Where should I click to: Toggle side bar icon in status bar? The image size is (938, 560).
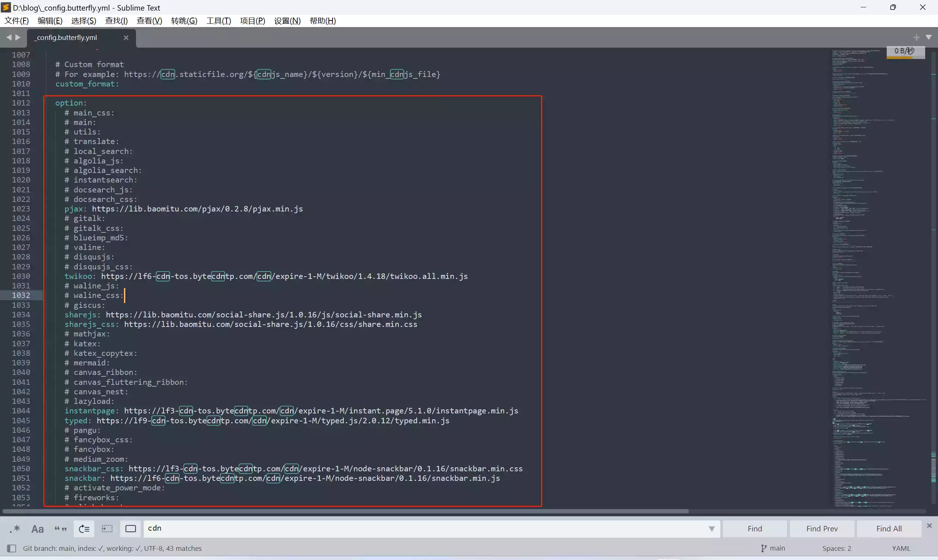[12, 548]
